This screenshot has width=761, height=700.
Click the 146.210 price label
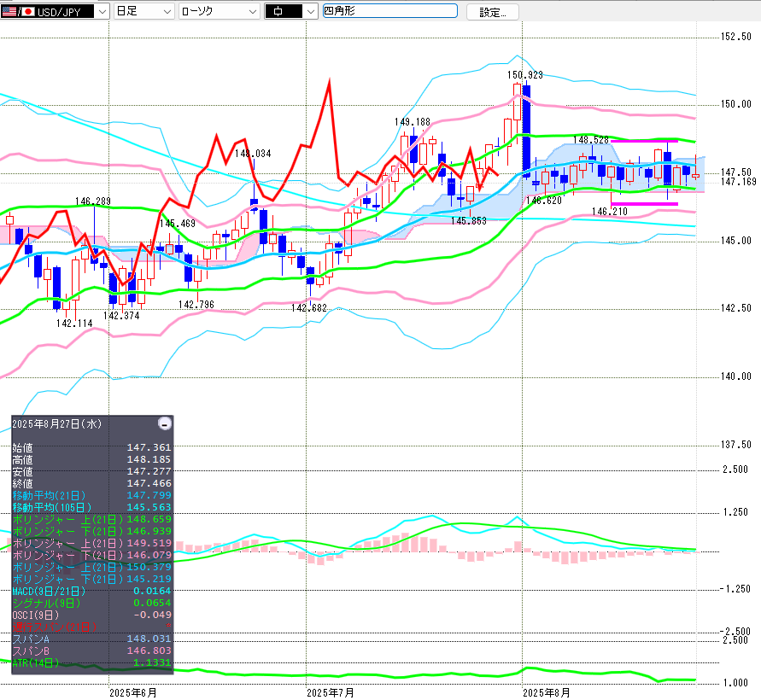[x=610, y=211]
